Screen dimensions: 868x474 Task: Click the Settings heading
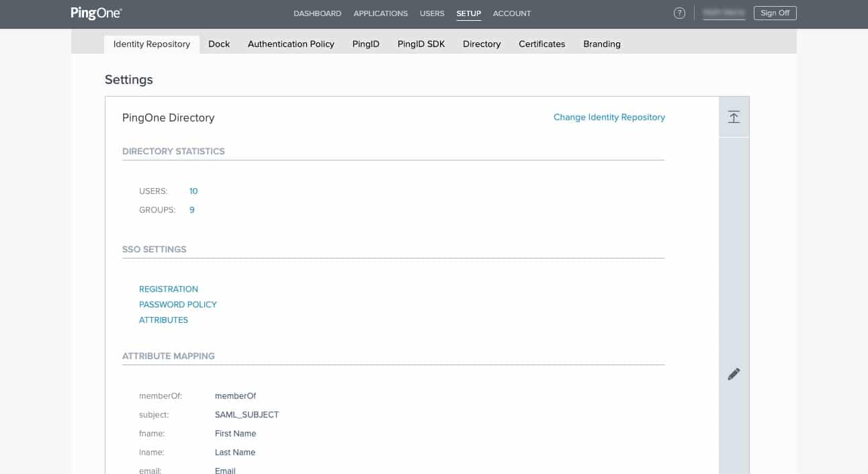pyautogui.click(x=129, y=80)
